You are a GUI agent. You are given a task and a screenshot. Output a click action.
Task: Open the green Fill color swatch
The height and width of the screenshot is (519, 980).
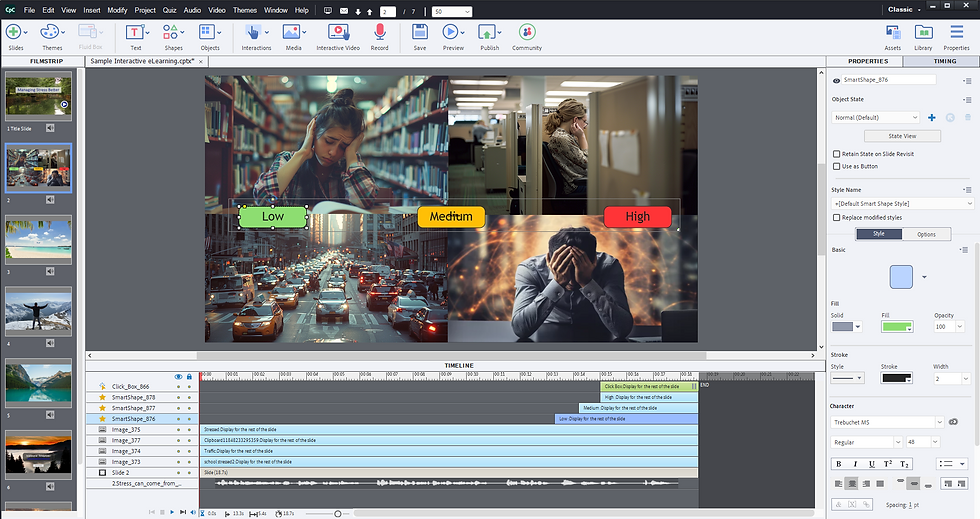[x=897, y=326]
